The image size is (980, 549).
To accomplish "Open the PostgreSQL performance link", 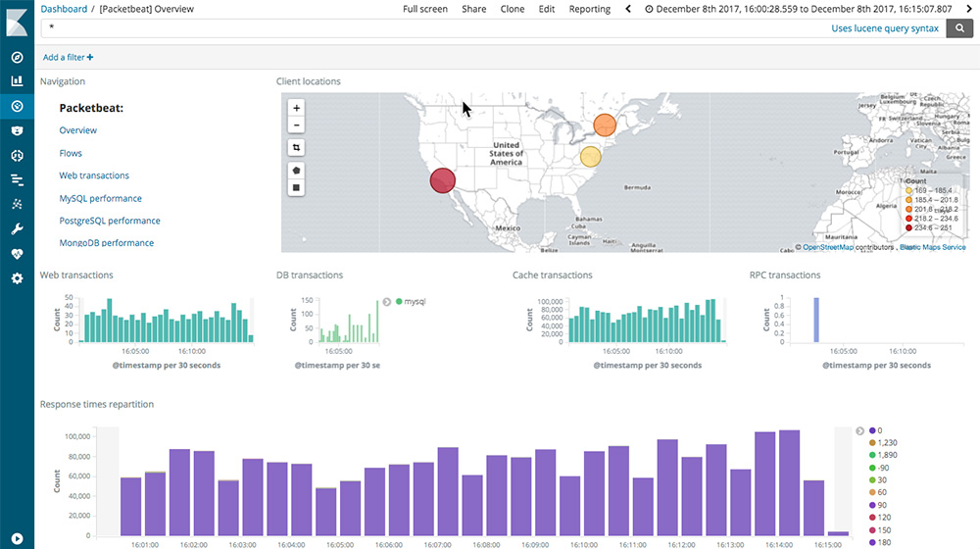I will point(110,221).
